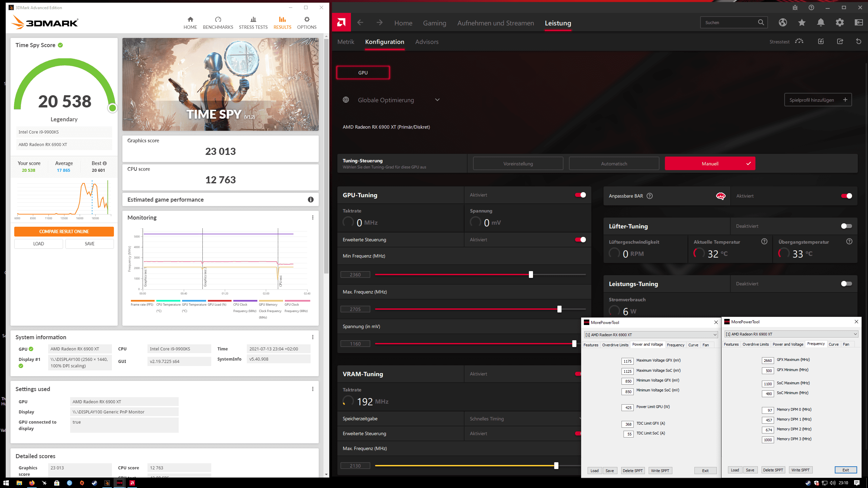Toggle the sidebar panel icon in AMD Software

pos(859,22)
